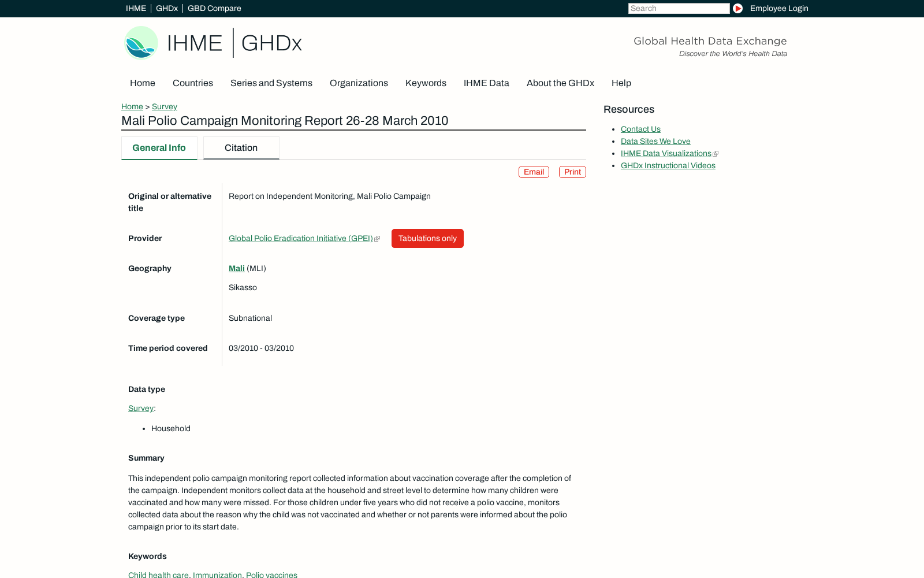
Task: Click the 03/2010 - 03/2010 time period
Action: [261, 348]
